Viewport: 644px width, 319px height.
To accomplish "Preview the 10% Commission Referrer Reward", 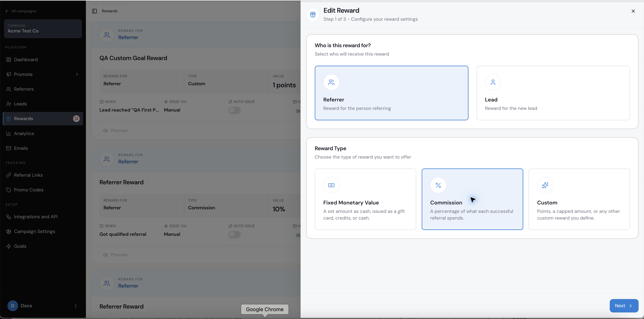I will pyautogui.click(x=115, y=255).
